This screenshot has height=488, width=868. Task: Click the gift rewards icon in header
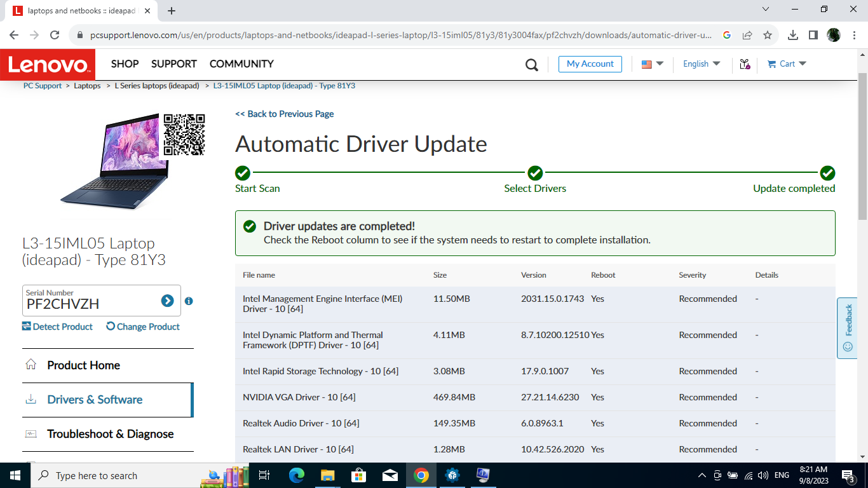click(745, 64)
